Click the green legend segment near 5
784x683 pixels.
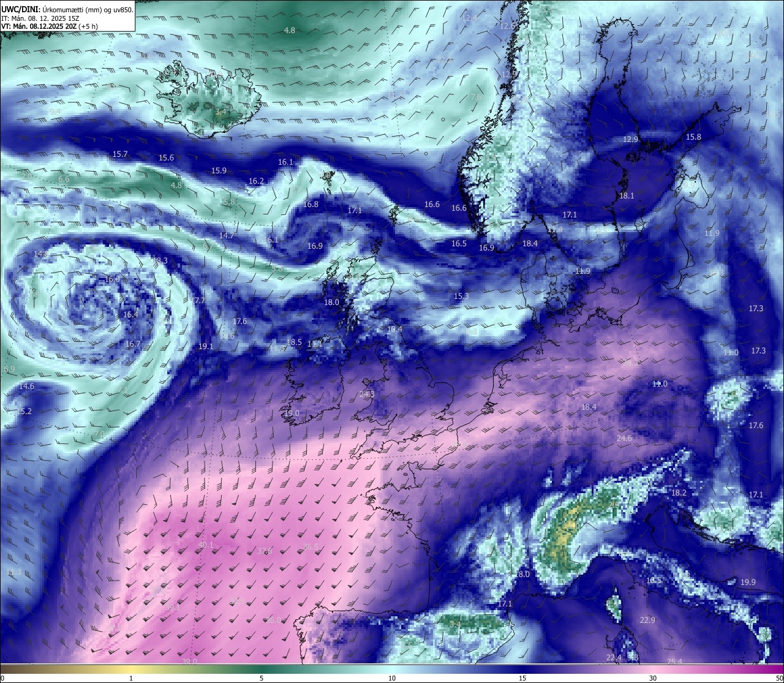click(x=262, y=669)
